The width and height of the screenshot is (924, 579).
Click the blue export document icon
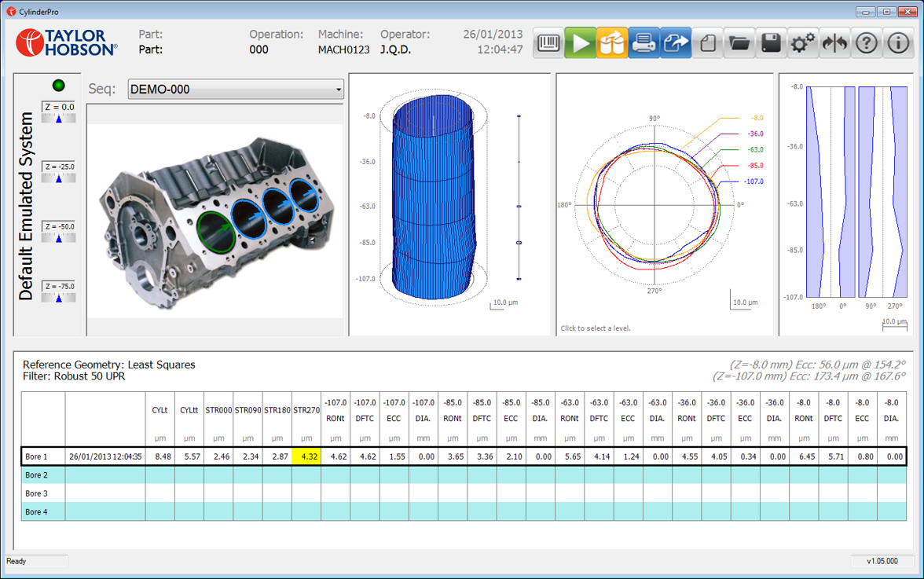click(x=676, y=43)
